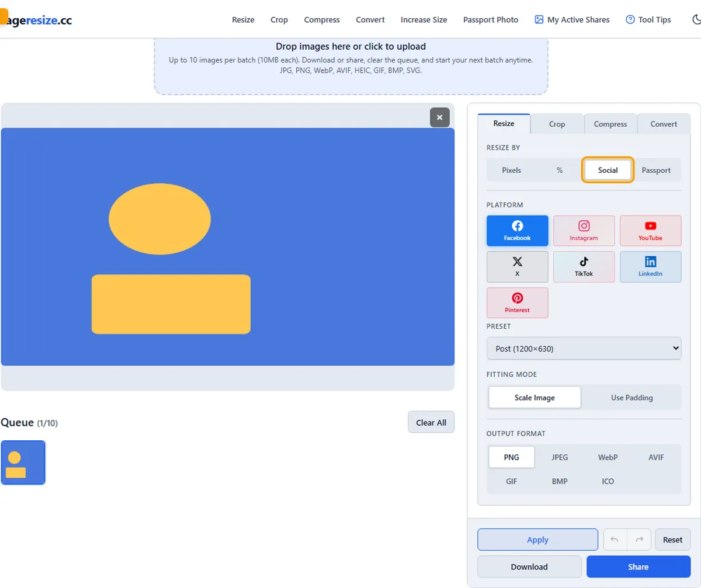Open Resize in top navigation
Image resolution: width=701 pixels, height=588 pixels.
pyautogui.click(x=243, y=19)
